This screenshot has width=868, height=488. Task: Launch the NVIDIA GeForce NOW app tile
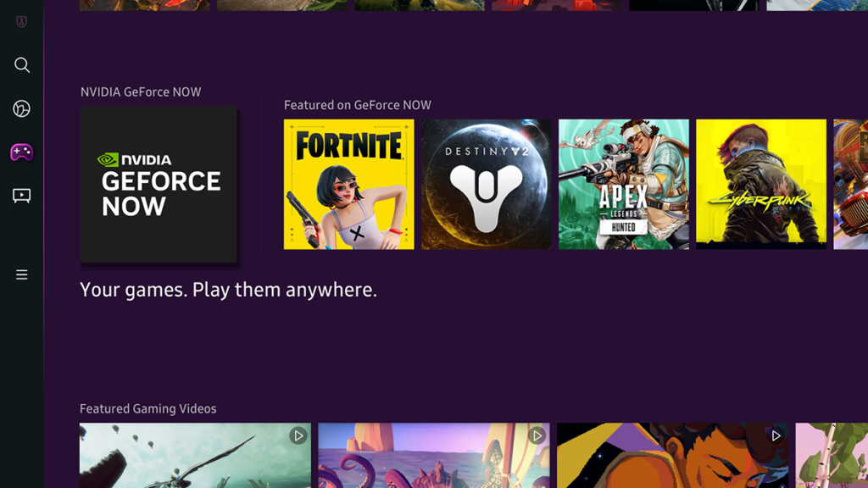tap(159, 184)
